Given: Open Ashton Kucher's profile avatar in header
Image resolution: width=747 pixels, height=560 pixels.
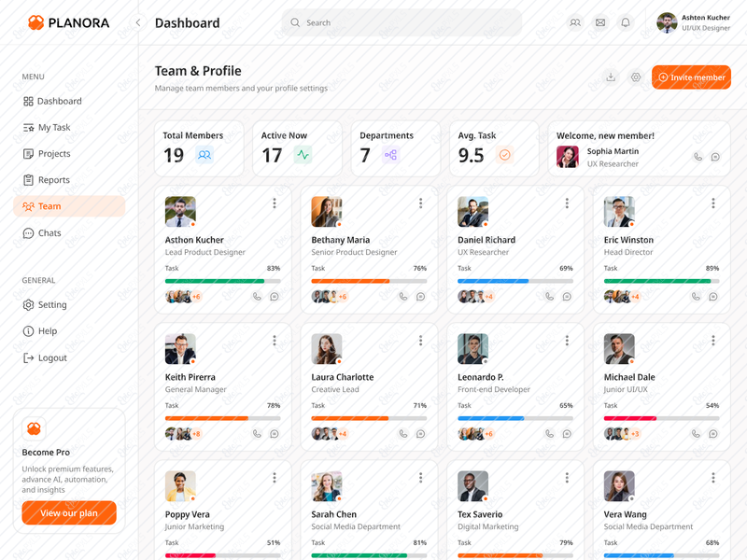Looking at the screenshot, I should coord(667,22).
